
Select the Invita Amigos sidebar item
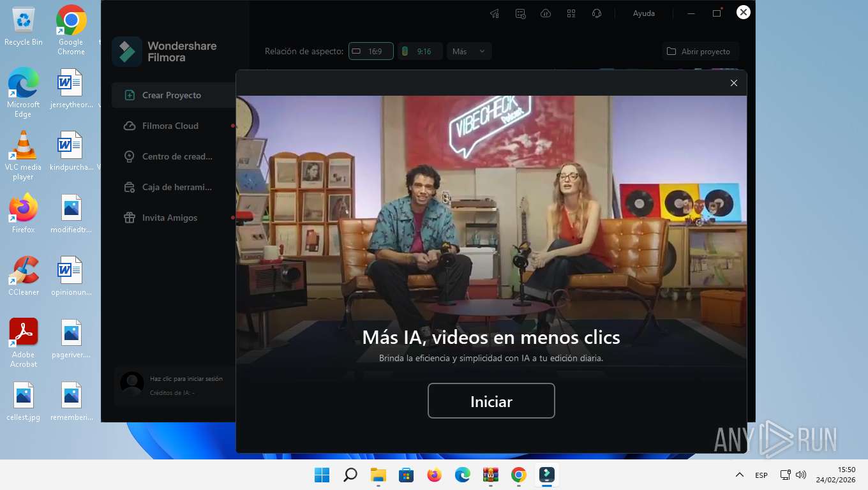[x=174, y=218]
